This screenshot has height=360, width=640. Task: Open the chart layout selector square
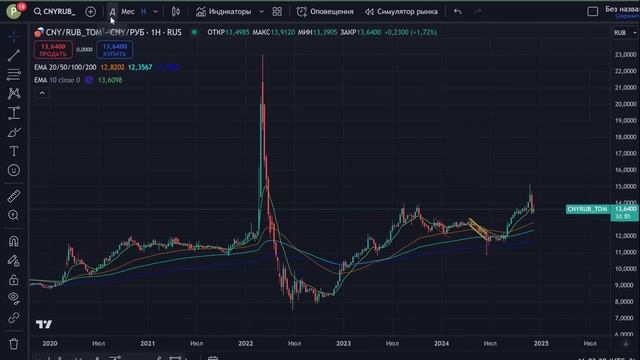pyautogui.click(x=593, y=11)
